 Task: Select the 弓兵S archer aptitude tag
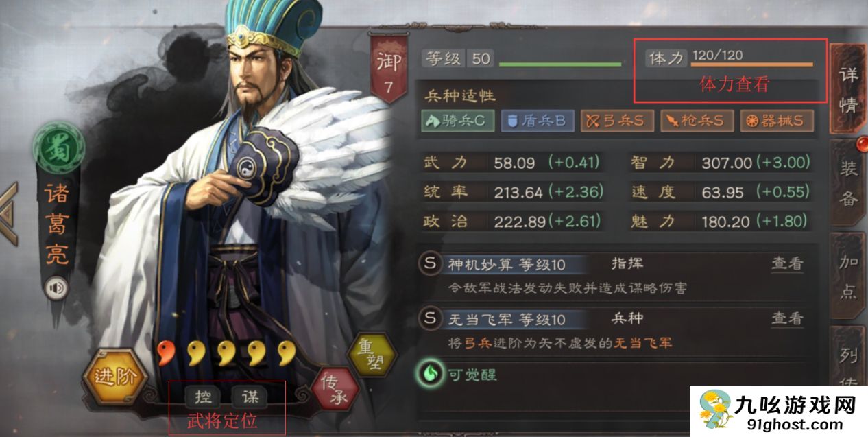coord(617,121)
